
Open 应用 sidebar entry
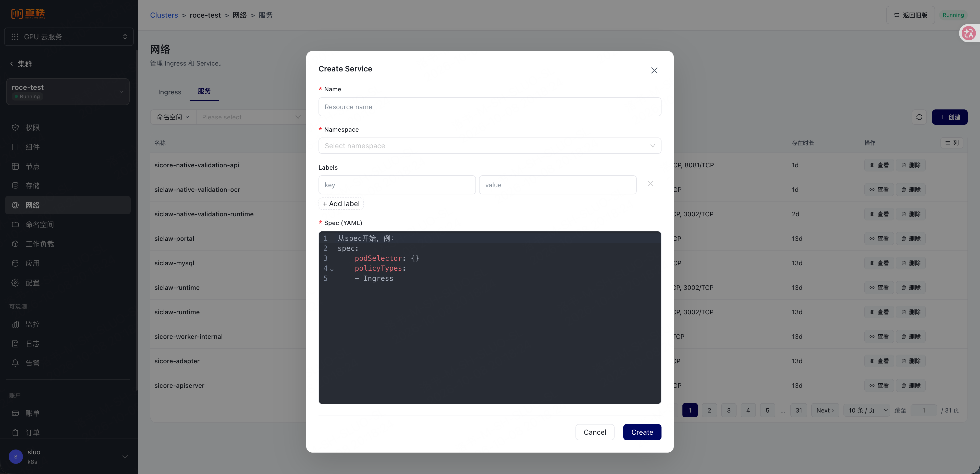tap(68, 263)
